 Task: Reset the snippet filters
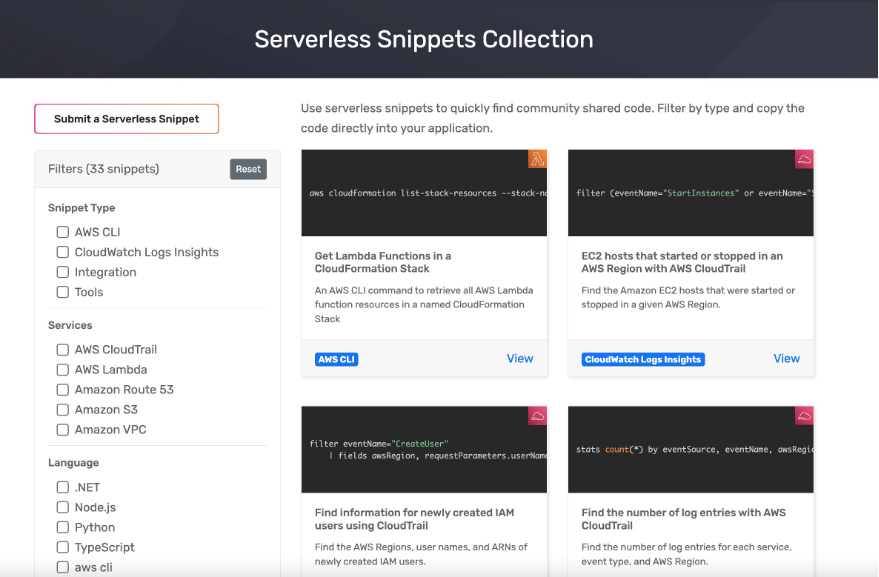pos(248,169)
